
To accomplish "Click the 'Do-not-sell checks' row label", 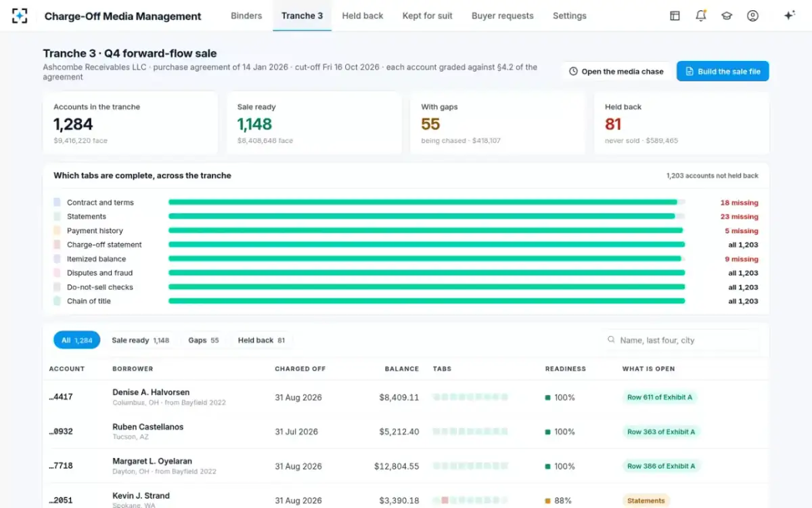I will pos(100,287).
